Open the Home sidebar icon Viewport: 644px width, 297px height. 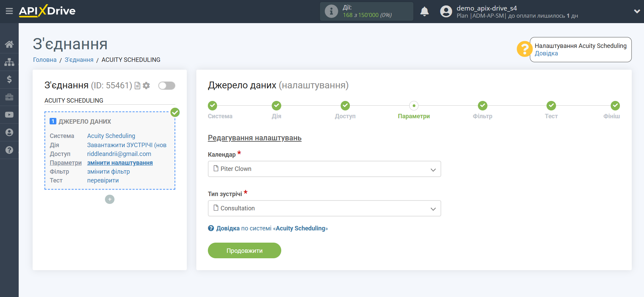click(x=9, y=44)
